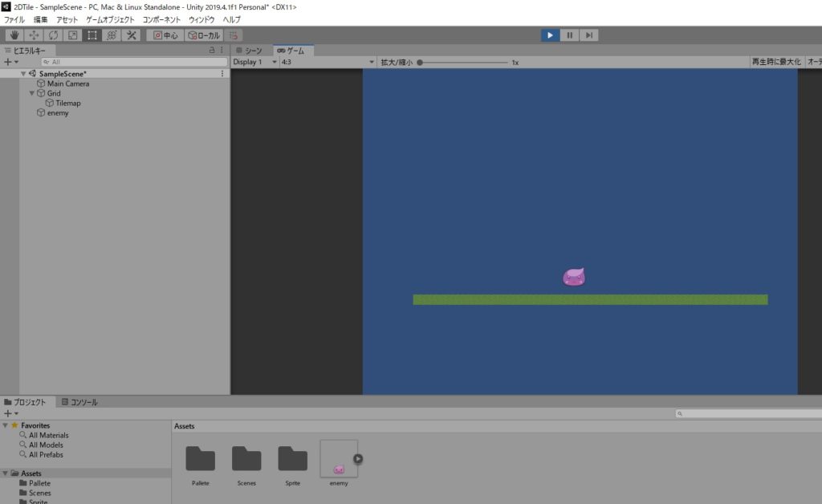Screen dimensions: 822x504
Task: Open the custom editor tools icon
Action: click(131, 35)
